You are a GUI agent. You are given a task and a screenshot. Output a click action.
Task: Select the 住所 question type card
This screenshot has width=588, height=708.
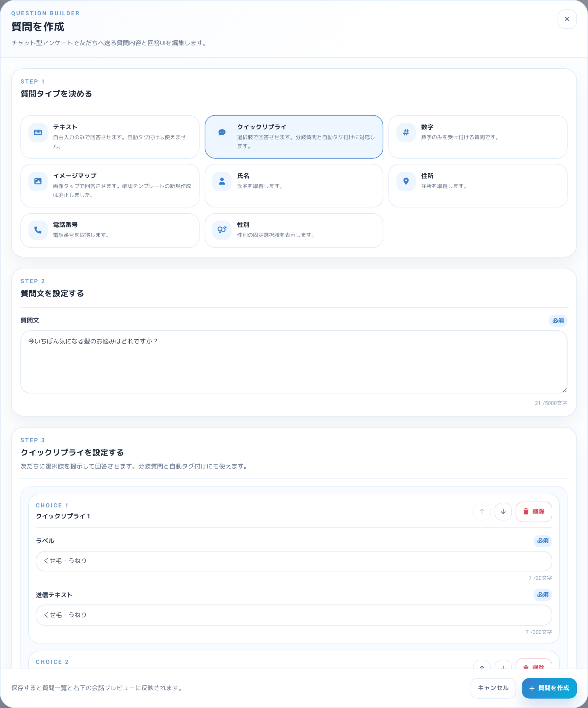(478, 186)
